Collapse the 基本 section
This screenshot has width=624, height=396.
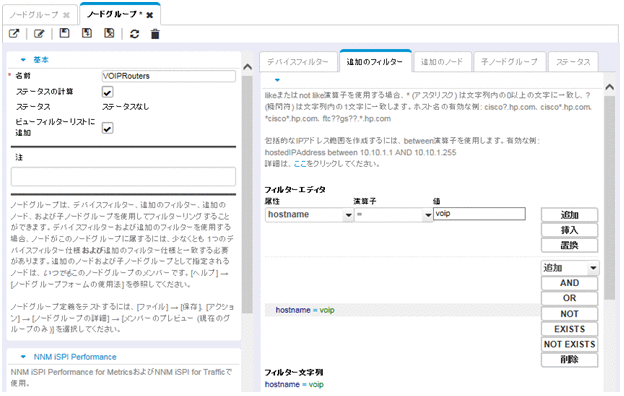pyautogui.click(x=23, y=60)
